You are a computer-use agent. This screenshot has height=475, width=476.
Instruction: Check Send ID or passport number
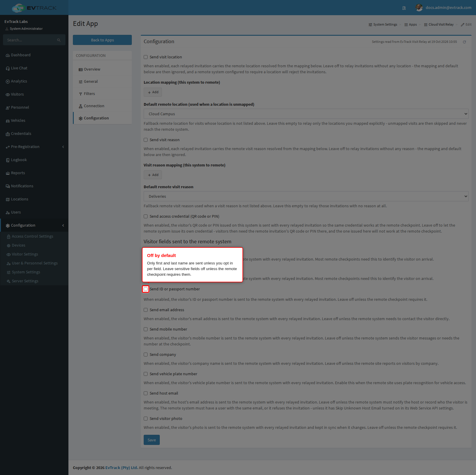coord(146,289)
